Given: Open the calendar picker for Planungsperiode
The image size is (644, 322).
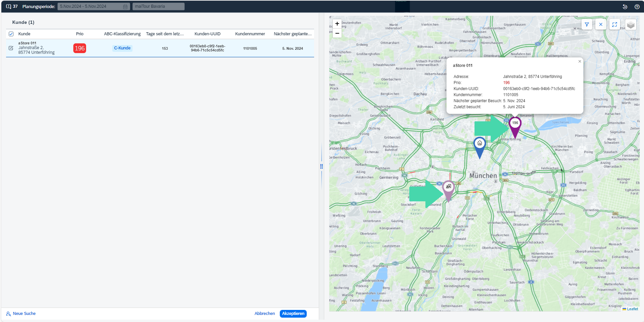Looking at the screenshot, I should [x=125, y=6].
